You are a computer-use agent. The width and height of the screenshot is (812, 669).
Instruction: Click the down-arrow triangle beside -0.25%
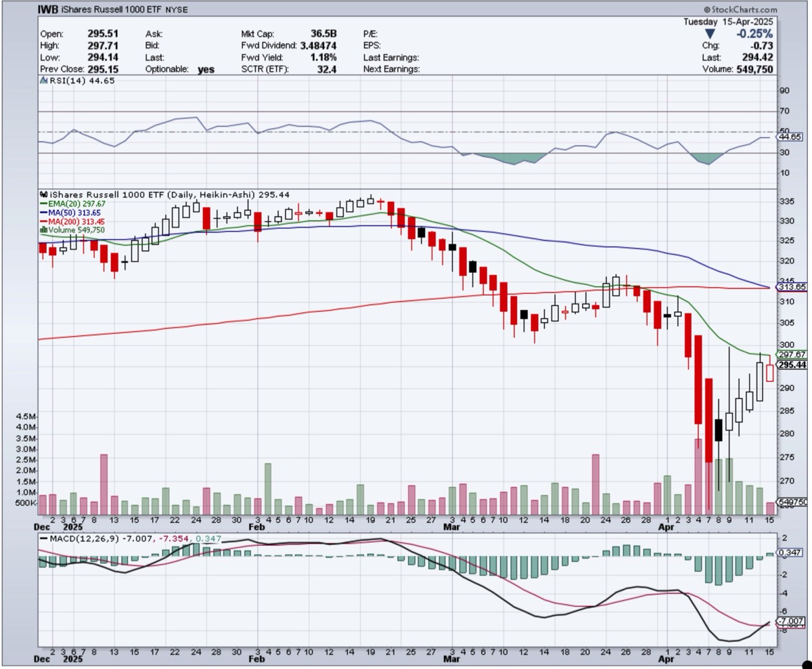point(708,34)
